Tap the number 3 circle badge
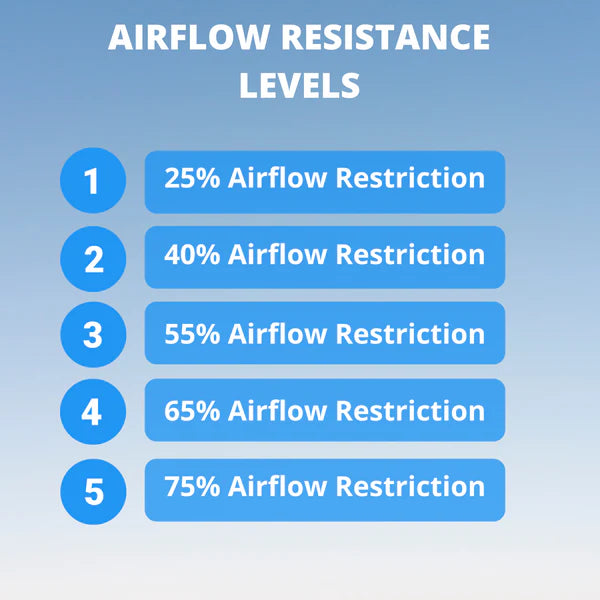 92,334
